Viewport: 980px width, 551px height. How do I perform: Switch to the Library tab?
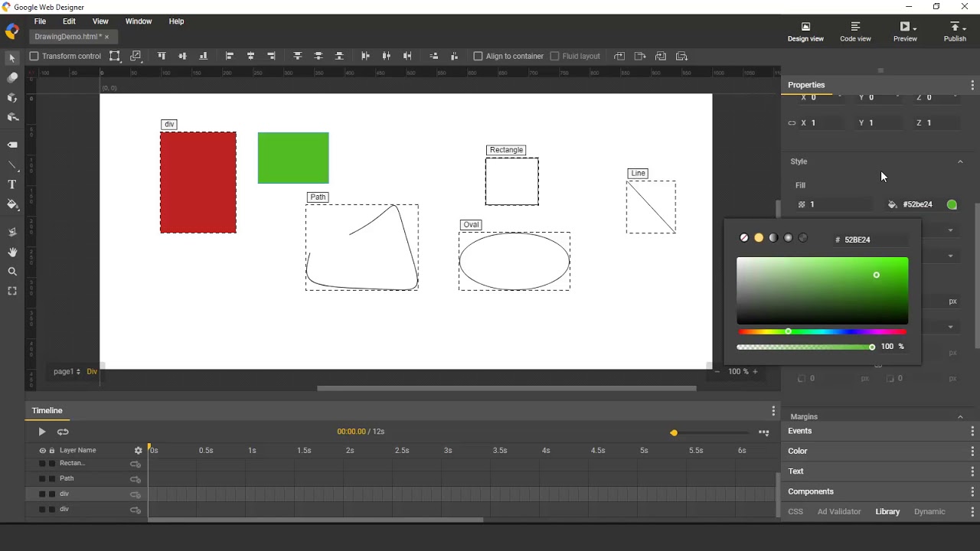click(x=887, y=511)
